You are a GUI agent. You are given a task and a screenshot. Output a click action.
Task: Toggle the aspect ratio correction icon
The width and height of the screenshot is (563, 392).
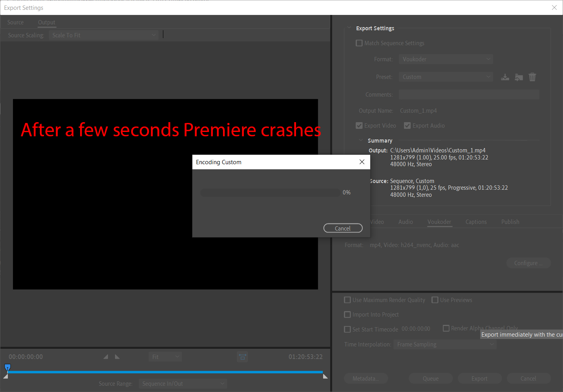tap(242, 357)
